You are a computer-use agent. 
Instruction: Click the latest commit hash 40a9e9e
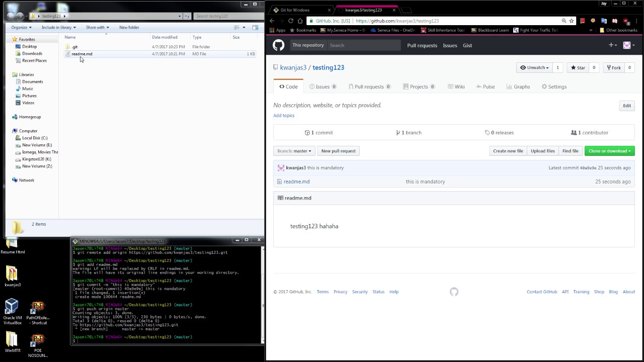pos(588,168)
